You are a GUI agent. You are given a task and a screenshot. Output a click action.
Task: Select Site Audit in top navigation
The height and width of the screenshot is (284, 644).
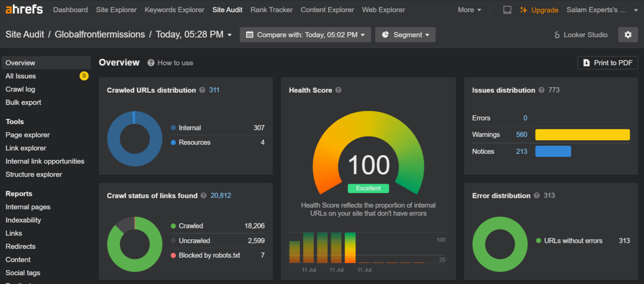(227, 10)
